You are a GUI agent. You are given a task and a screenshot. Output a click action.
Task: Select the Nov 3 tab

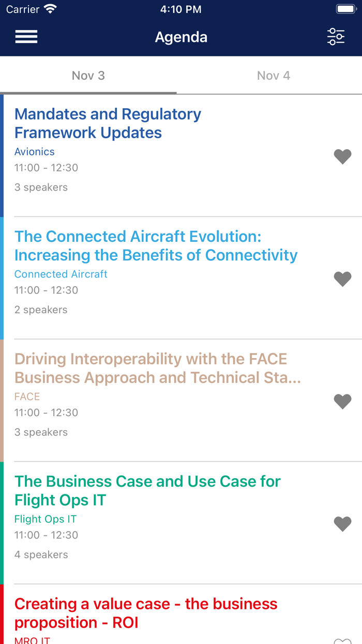click(88, 75)
